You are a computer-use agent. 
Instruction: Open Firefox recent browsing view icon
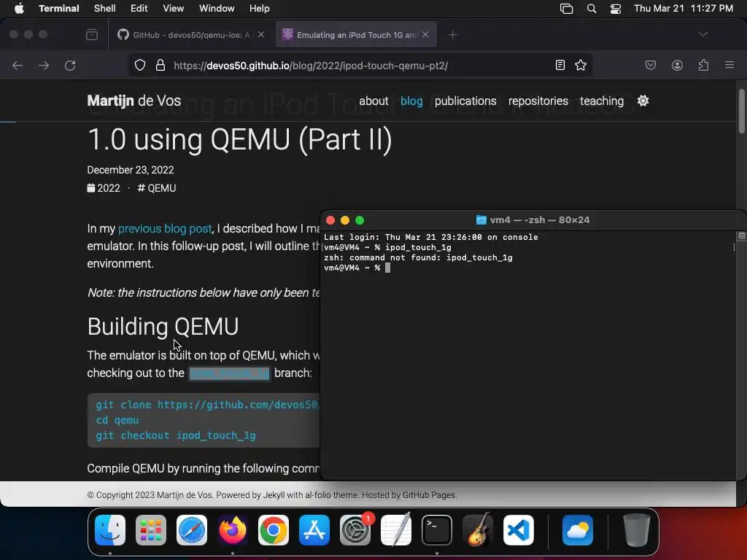[x=92, y=35]
